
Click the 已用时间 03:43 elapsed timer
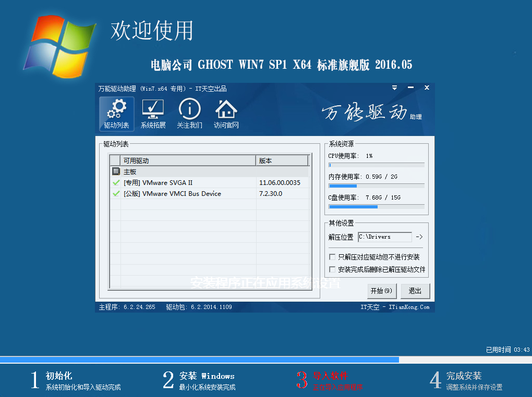coord(507,350)
